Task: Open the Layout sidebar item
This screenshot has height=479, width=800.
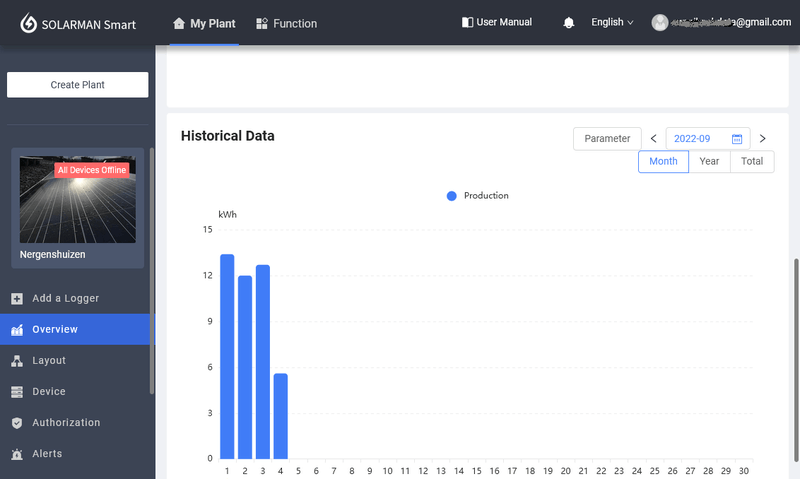Action: [75, 361]
